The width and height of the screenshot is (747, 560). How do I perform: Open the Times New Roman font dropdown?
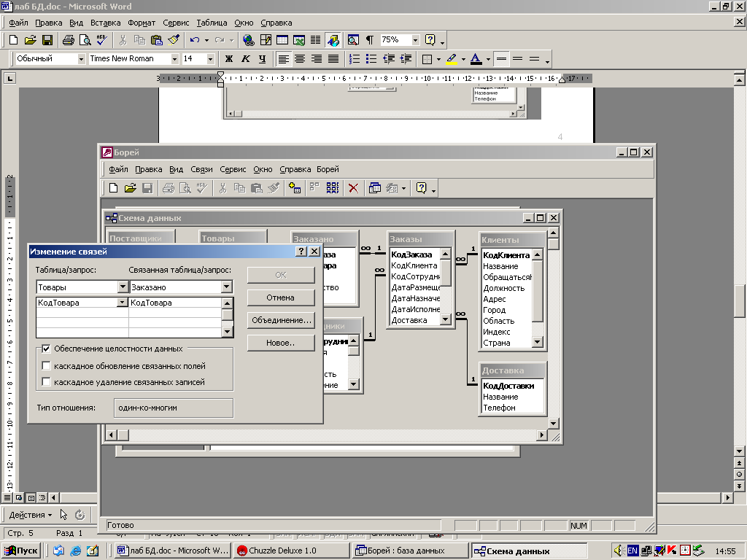coord(174,58)
